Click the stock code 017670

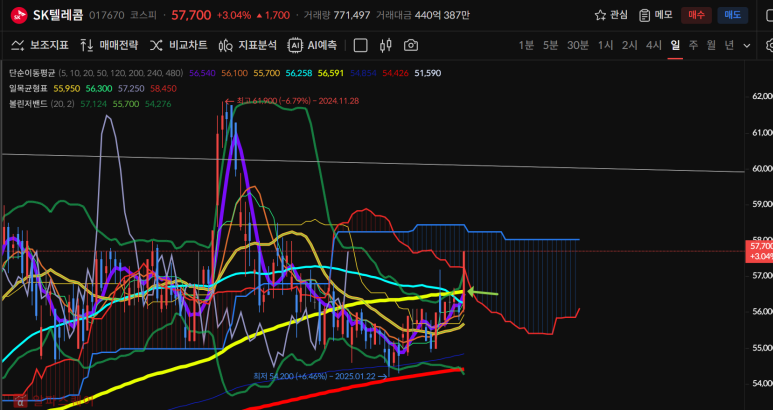(107, 16)
